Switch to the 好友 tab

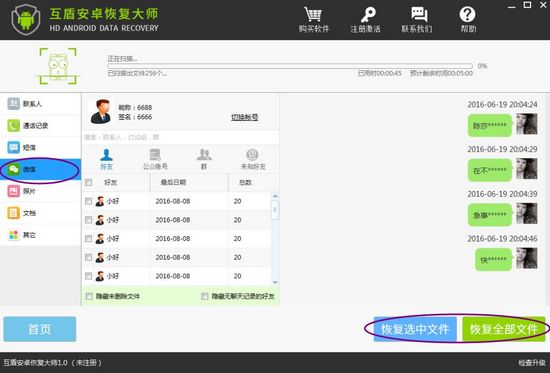click(106, 159)
